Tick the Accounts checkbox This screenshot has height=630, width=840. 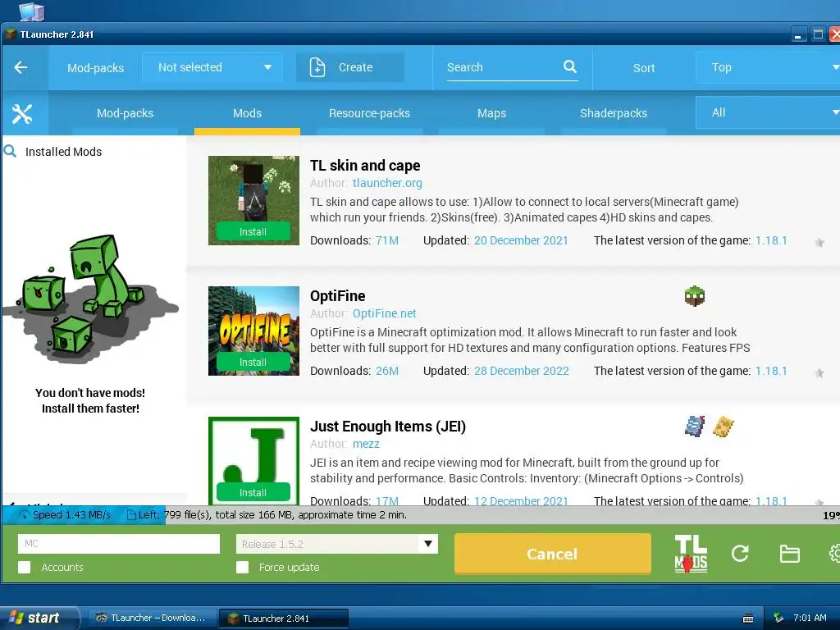click(24, 568)
